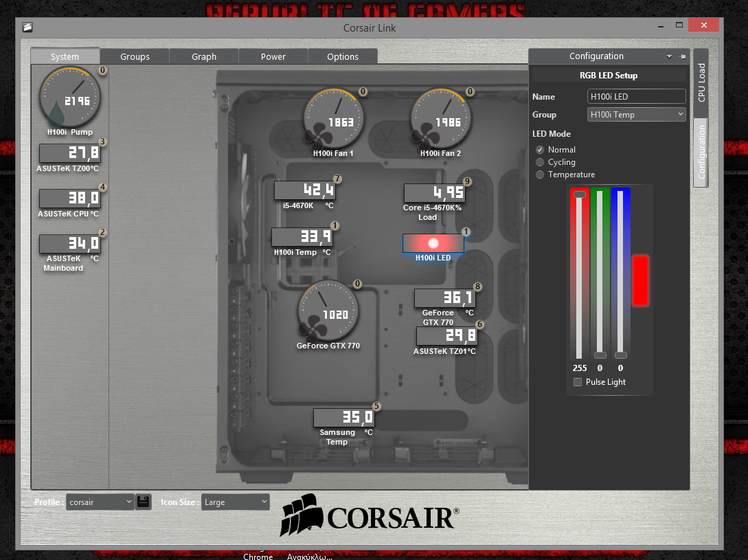Switch to the Graph tab

[204, 56]
